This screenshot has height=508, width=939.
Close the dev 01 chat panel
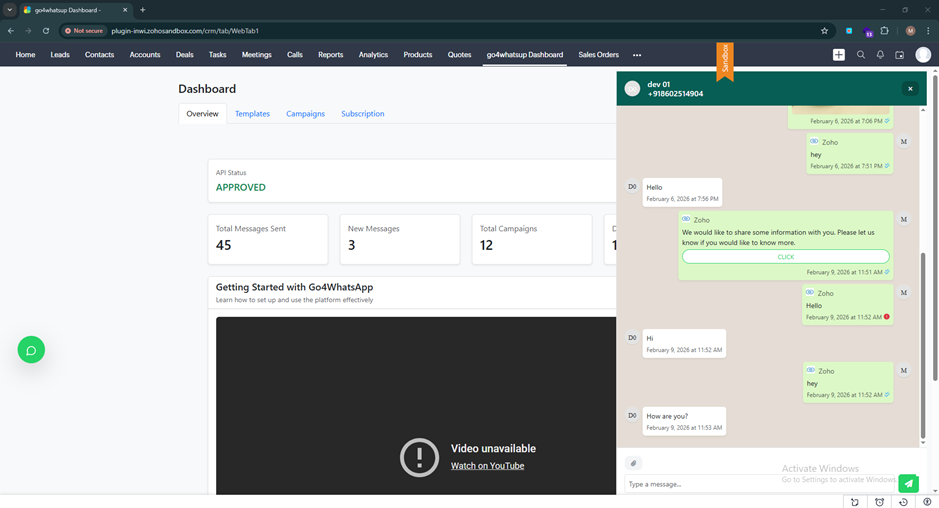[x=910, y=89]
